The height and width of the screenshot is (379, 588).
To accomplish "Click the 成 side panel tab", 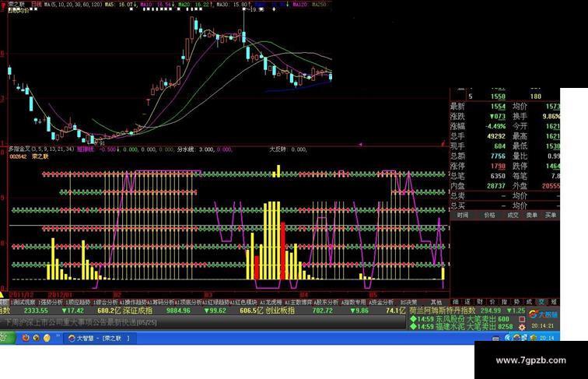I will [529, 302].
